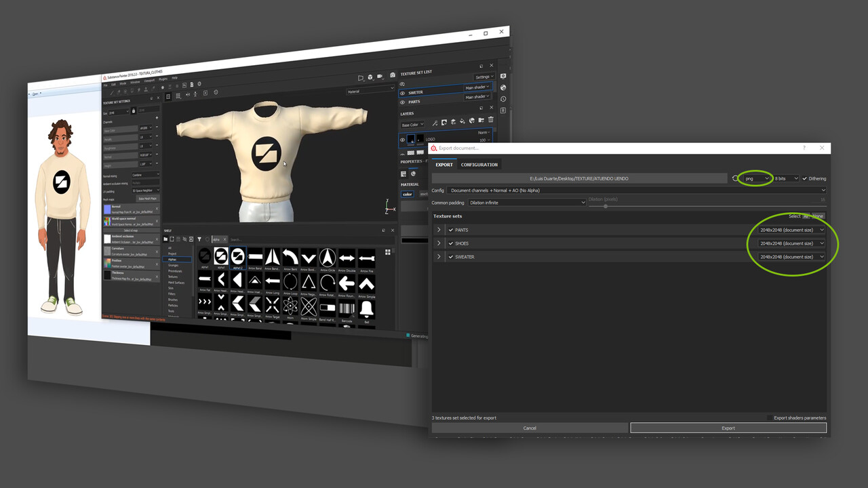The width and height of the screenshot is (868, 488).
Task: Open the Common padding Dilation infinite dropdown
Action: pyautogui.click(x=526, y=202)
